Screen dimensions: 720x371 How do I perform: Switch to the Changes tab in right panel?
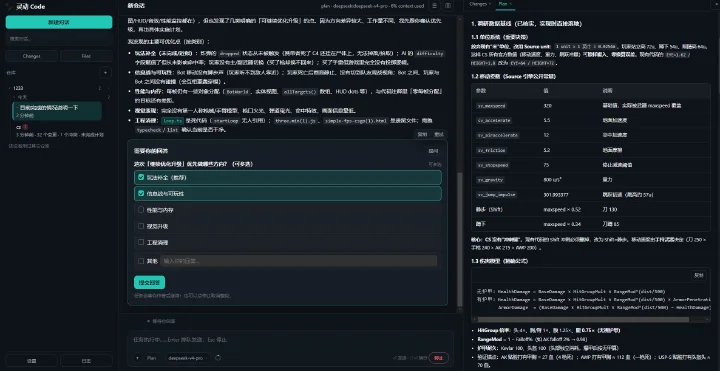(478, 4)
